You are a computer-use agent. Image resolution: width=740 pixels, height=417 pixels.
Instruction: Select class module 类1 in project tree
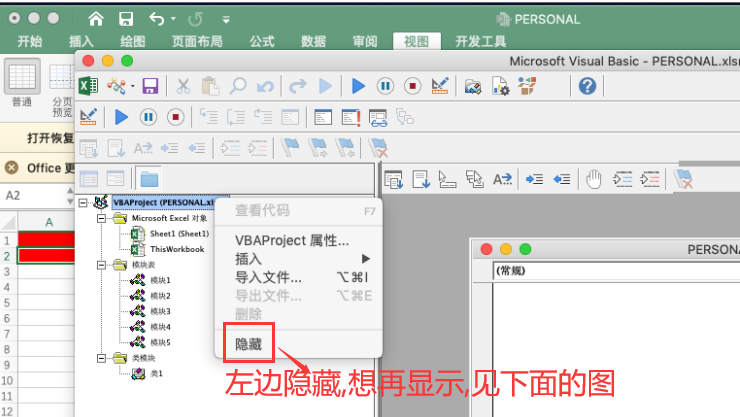pos(156,374)
